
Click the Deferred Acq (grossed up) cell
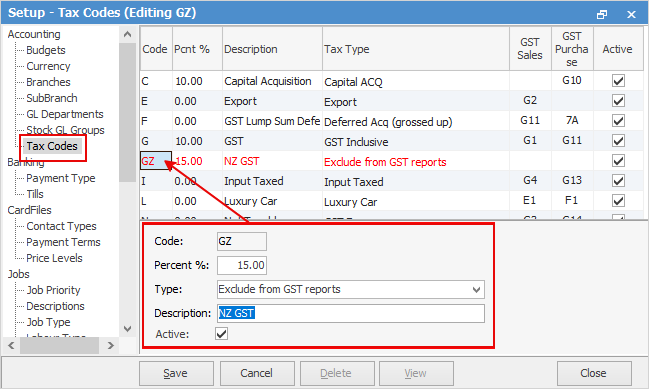(x=416, y=122)
